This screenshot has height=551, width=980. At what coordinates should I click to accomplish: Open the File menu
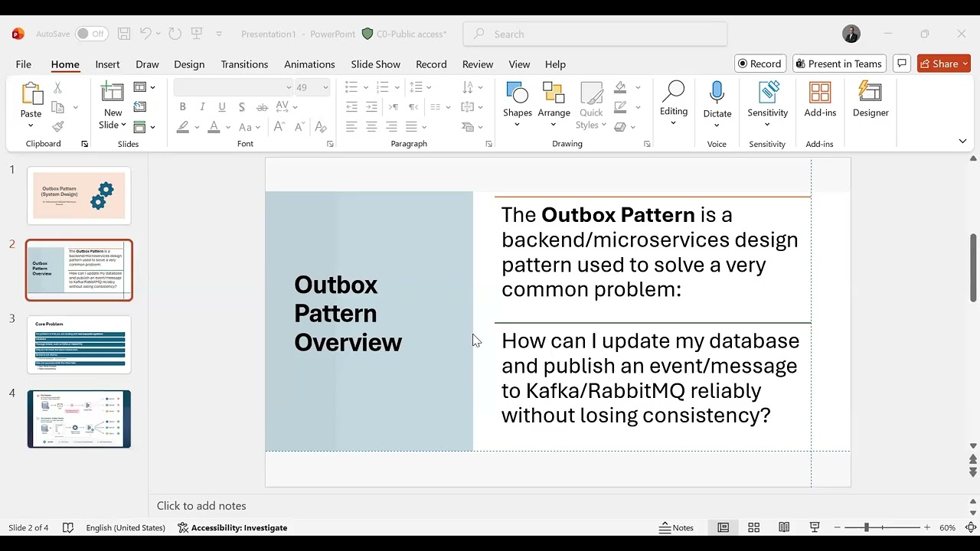click(24, 64)
